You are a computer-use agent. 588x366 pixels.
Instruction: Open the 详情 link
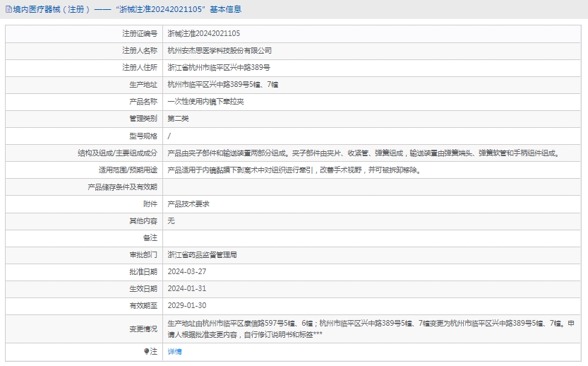pos(174,351)
